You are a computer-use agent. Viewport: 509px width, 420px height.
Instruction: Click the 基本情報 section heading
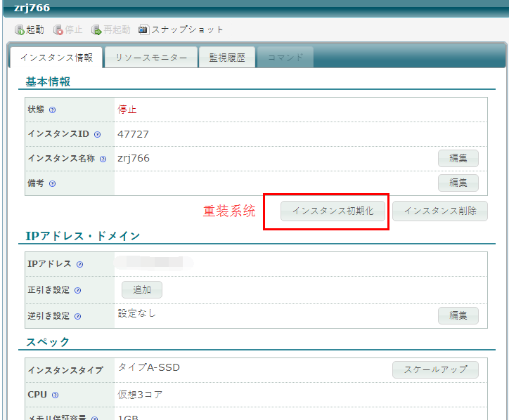click(x=48, y=81)
